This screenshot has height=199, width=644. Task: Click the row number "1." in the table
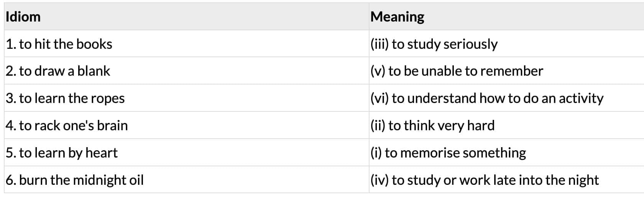[x=11, y=44]
